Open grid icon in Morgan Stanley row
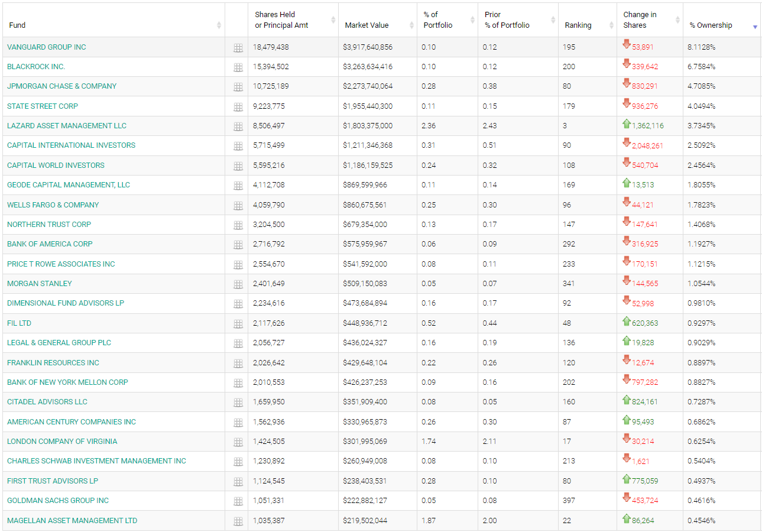Image resolution: width=762 pixels, height=532 pixels. [x=238, y=284]
